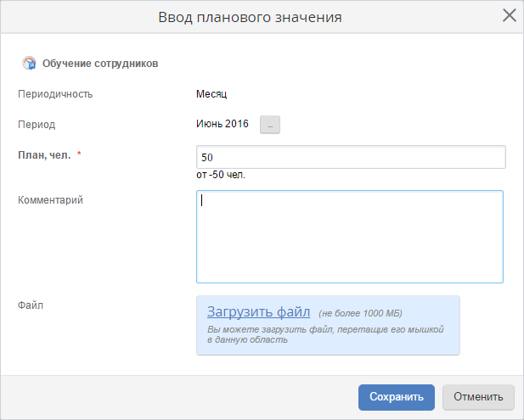This screenshot has width=524, height=420.
Task: Click the Загрузить файл link
Action: [258, 311]
